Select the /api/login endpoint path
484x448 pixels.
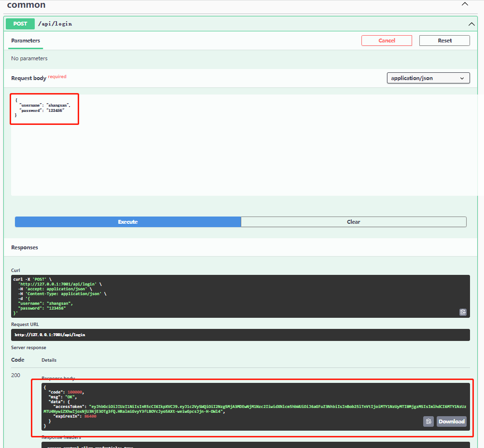point(55,24)
